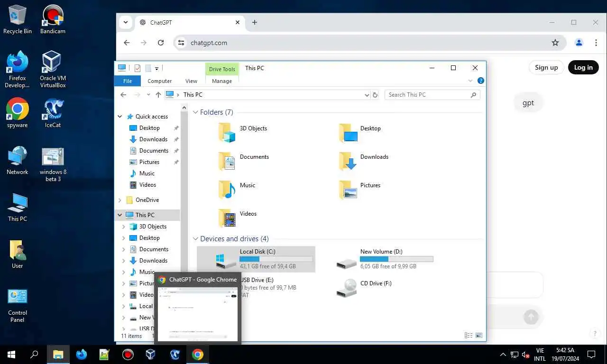Collapse This PC tree node

point(120,215)
